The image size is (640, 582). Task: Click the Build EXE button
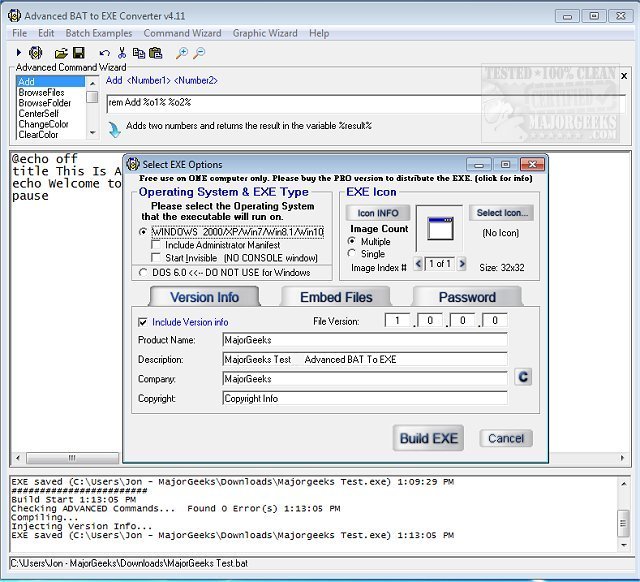428,438
